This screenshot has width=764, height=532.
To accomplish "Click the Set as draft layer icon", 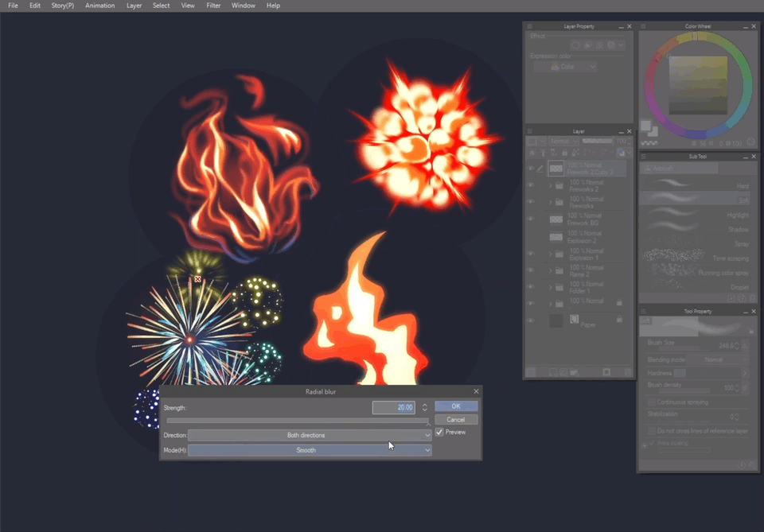I will (554, 153).
